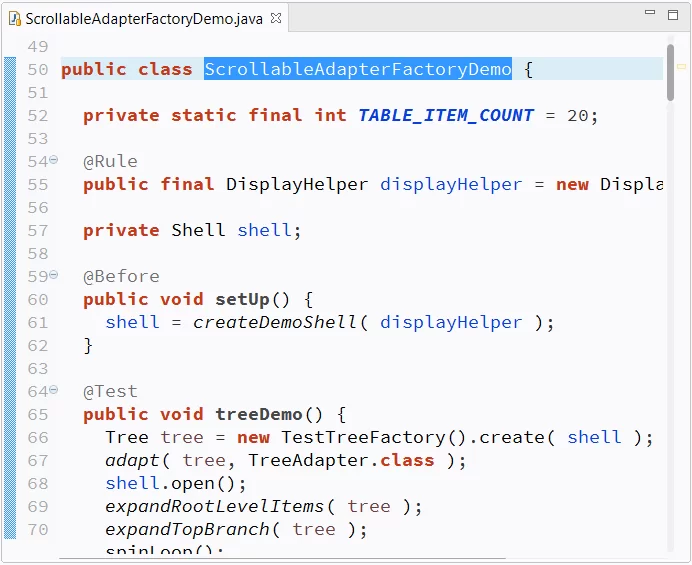Click the @Test annotation

click(110, 392)
